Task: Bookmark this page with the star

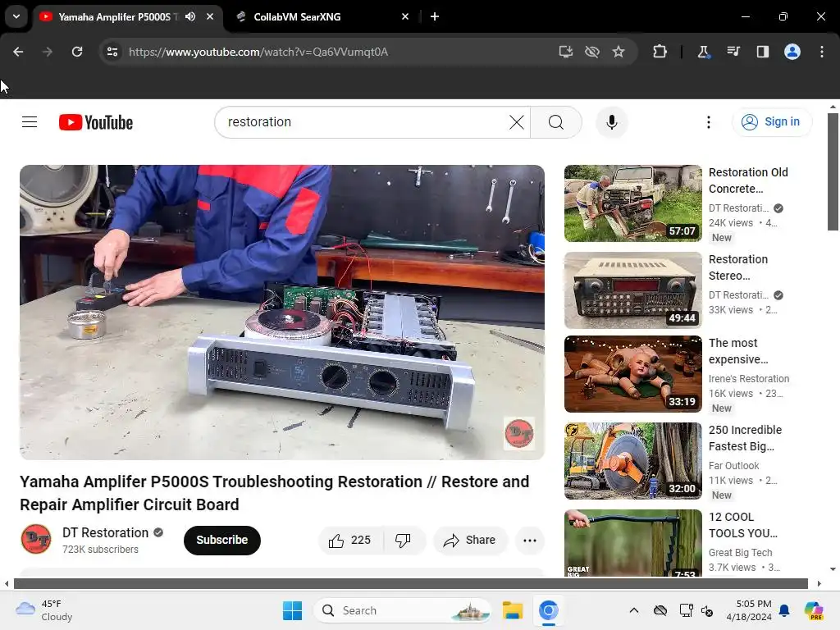Action: point(619,52)
